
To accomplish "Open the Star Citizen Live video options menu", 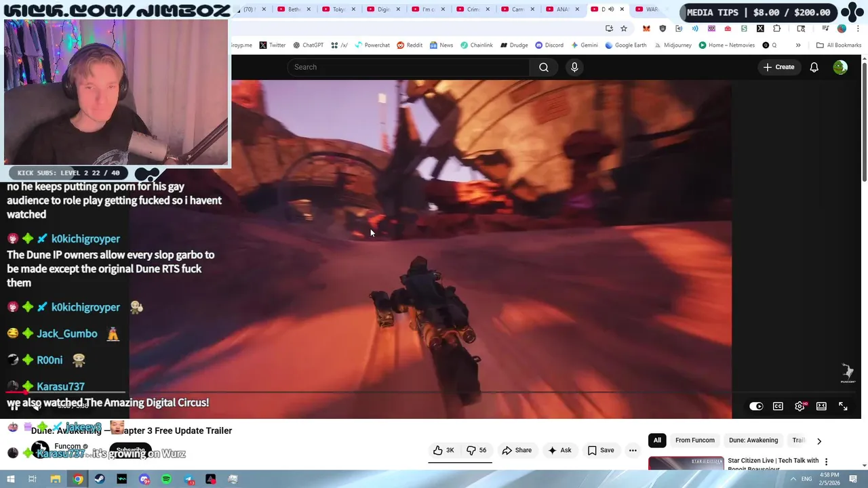I will (826, 462).
